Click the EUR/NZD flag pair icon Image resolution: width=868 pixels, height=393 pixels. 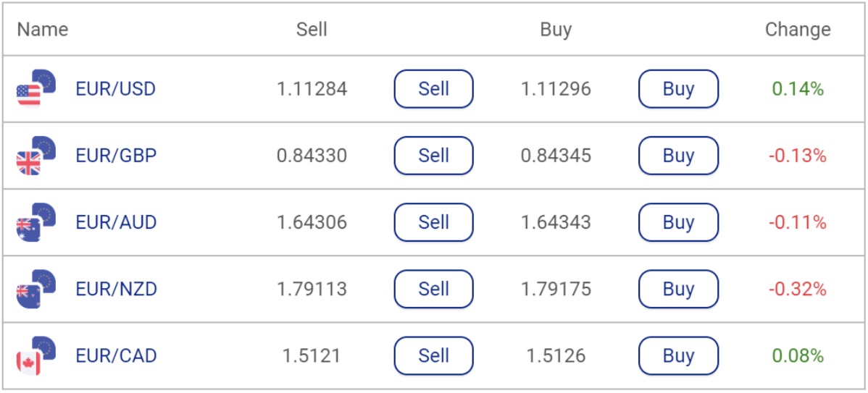[36, 289]
